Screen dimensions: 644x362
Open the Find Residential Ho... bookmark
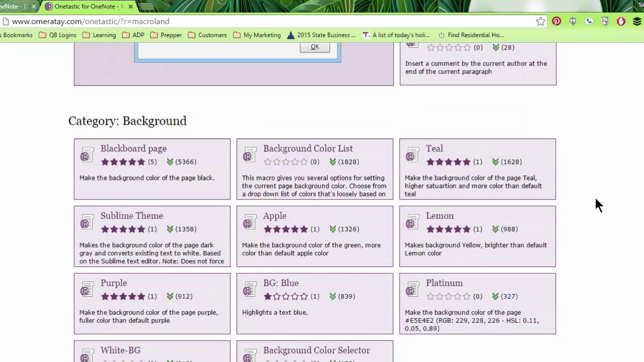pyautogui.click(x=470, y=35)
